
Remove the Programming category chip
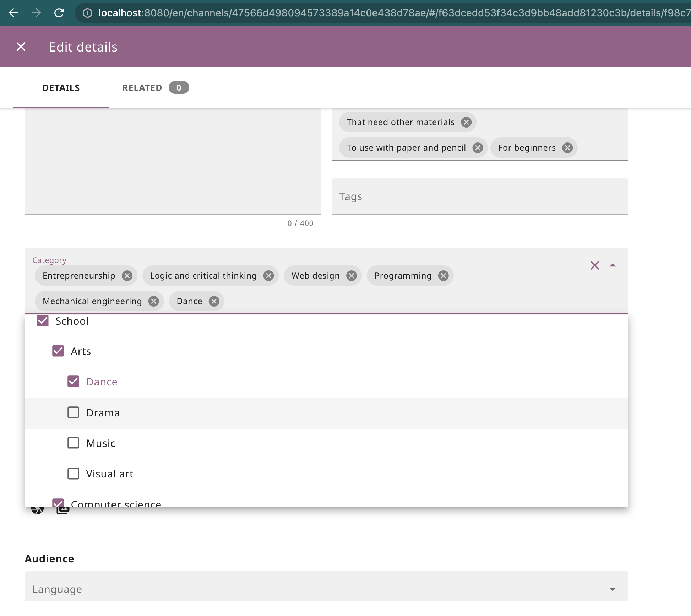click(443, 276)
